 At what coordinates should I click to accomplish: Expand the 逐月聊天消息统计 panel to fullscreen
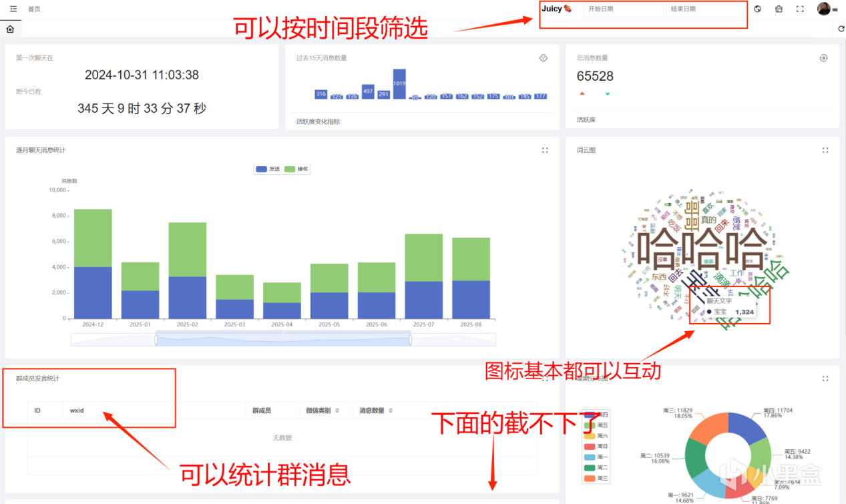coord(545,150)
